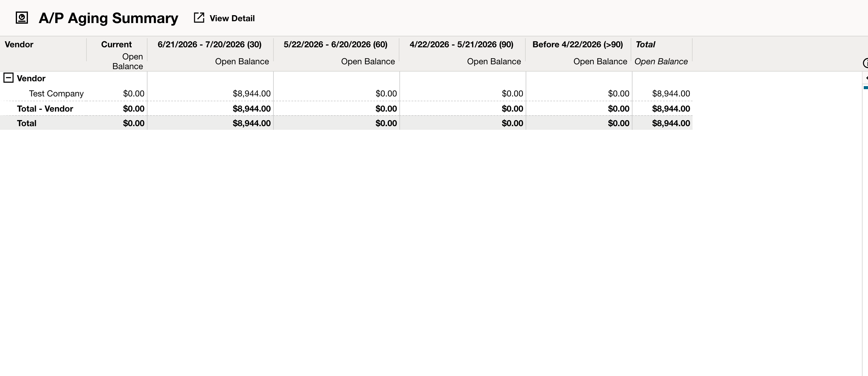Screen dimensions: 868x376
Task: Click grand Total row's final $8,944.00 balance
Action: 671,123
